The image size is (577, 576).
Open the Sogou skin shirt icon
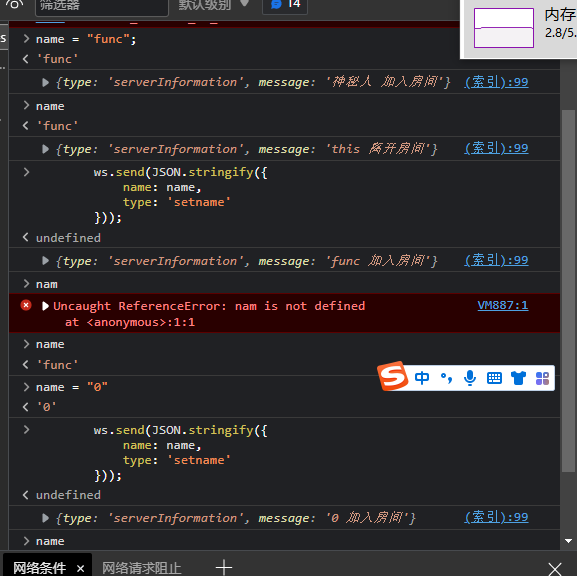point(518,378)
